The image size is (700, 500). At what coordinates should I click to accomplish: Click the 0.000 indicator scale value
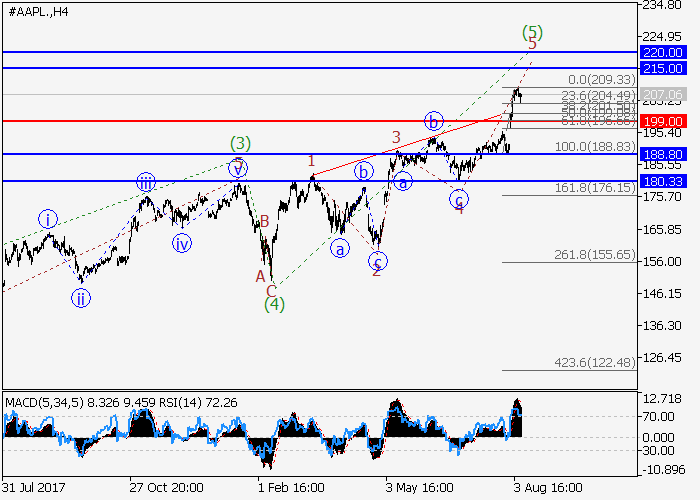pos(658,438)
